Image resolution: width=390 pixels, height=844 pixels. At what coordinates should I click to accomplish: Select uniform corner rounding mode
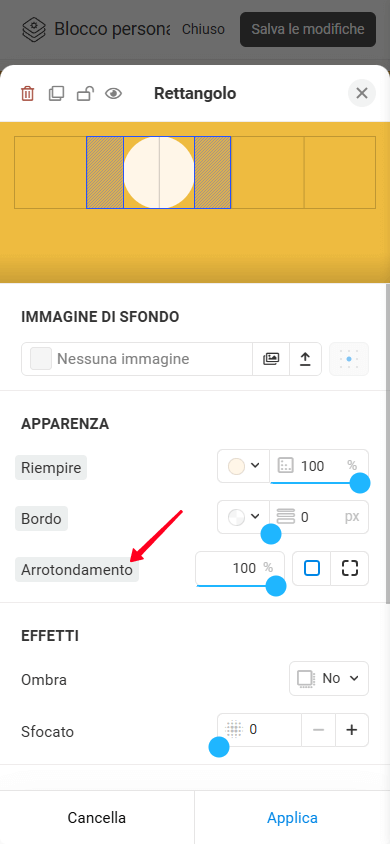click(311, 568)
